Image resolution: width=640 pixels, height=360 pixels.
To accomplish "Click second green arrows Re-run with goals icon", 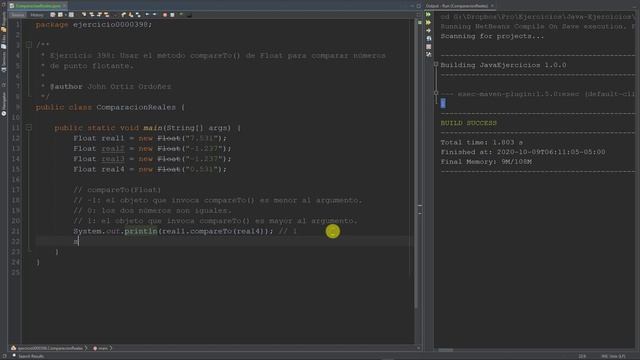I will [429, 22].
